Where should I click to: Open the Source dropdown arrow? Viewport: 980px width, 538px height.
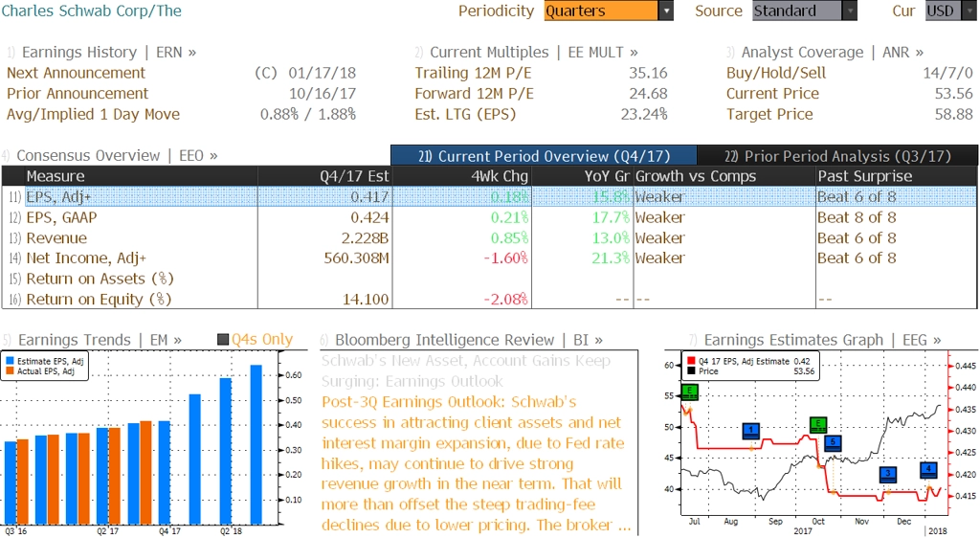(850, 11)
